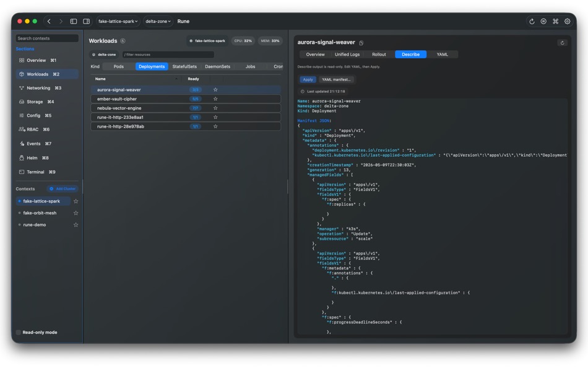Favorite the rune-demo context

coord(76,225)
